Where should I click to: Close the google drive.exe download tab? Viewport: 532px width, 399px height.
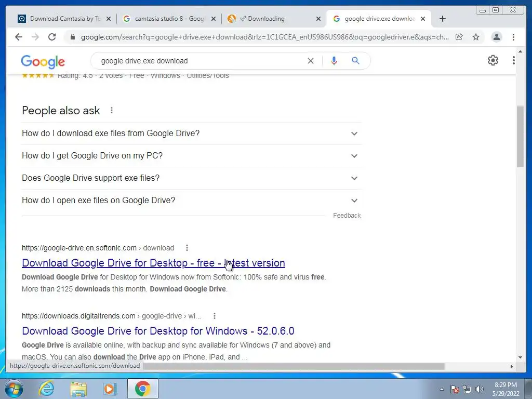click(423, 19)
